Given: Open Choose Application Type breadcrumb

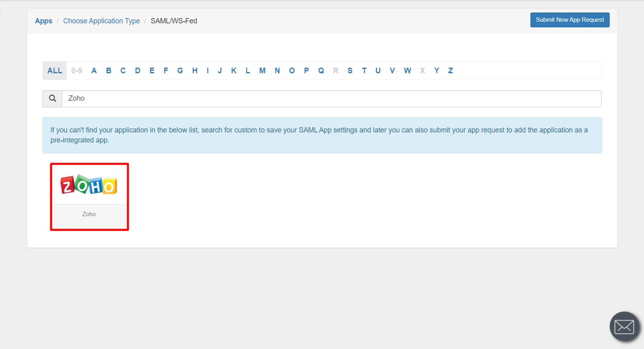Looking at the screenshot, I should pyautogui.click(x=101, y=21).
